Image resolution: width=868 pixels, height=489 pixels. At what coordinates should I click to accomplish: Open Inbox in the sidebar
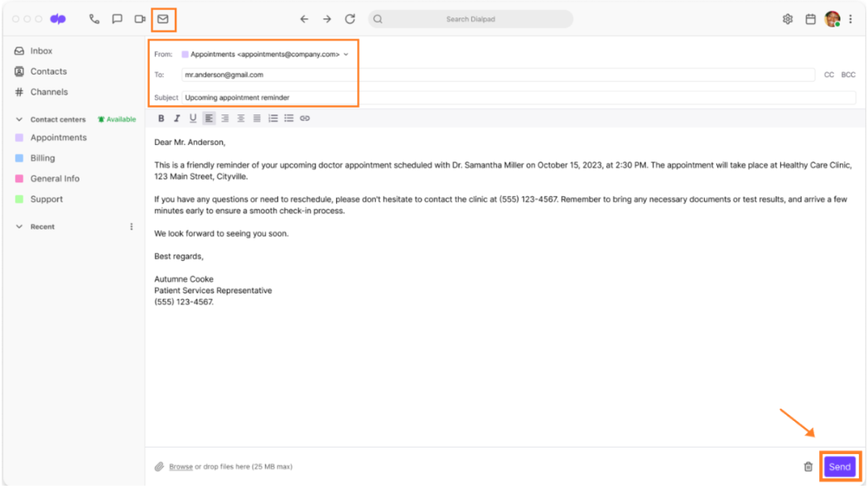tap(41, 51)
